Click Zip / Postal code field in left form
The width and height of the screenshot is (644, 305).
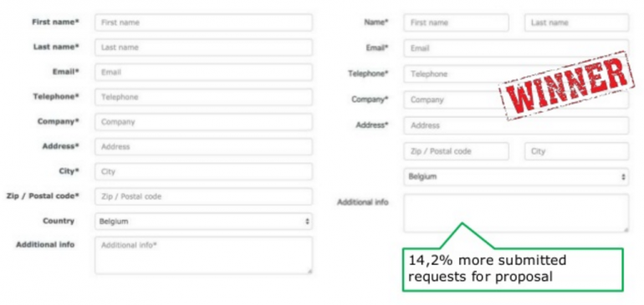pos(203,196)
